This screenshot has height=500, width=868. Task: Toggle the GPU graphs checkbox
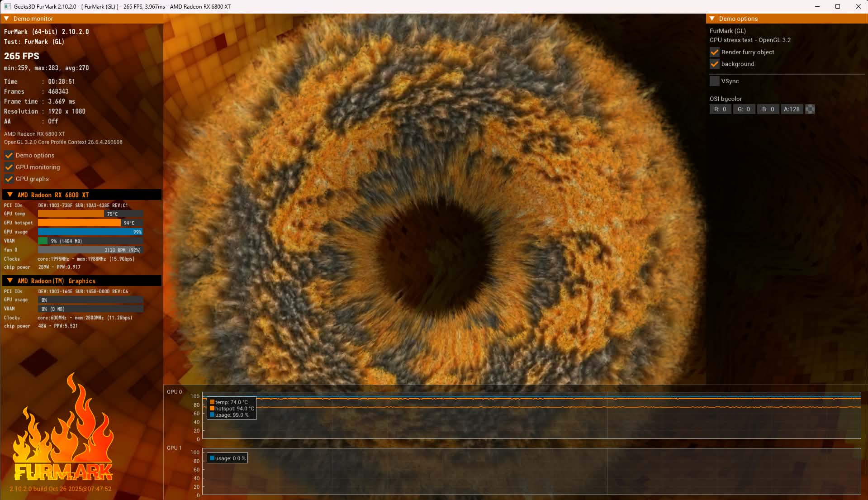(x=9, y=179)
